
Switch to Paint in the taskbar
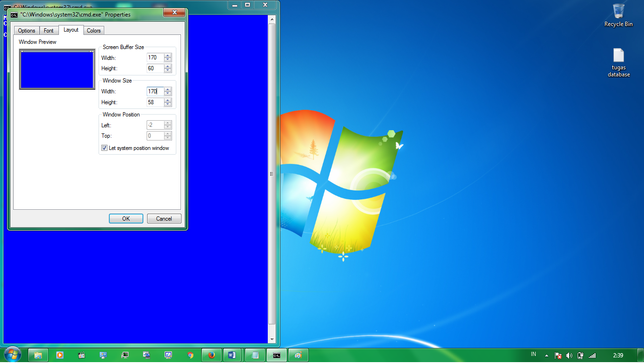pos(298,355)
